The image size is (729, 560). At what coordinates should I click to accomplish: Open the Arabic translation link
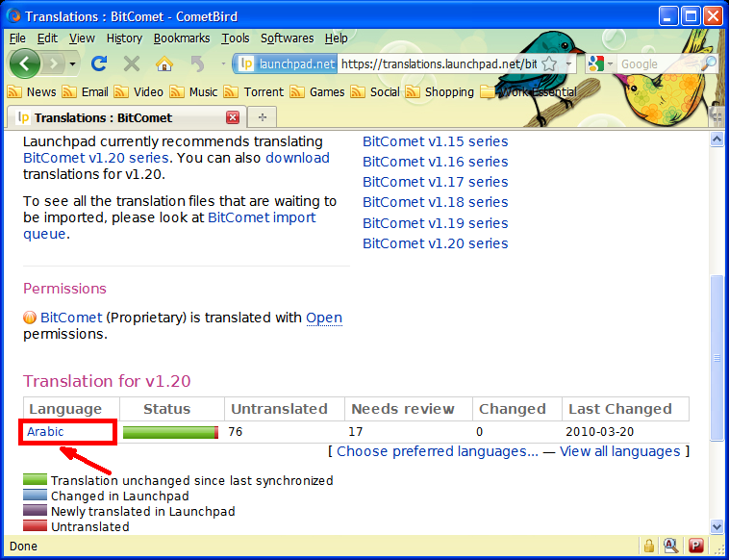45,432
